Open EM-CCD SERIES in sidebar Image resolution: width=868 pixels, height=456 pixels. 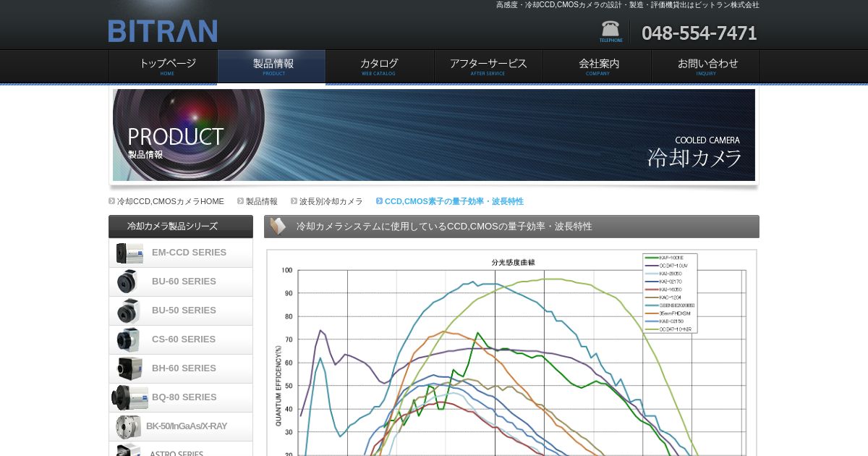(181, 253)
